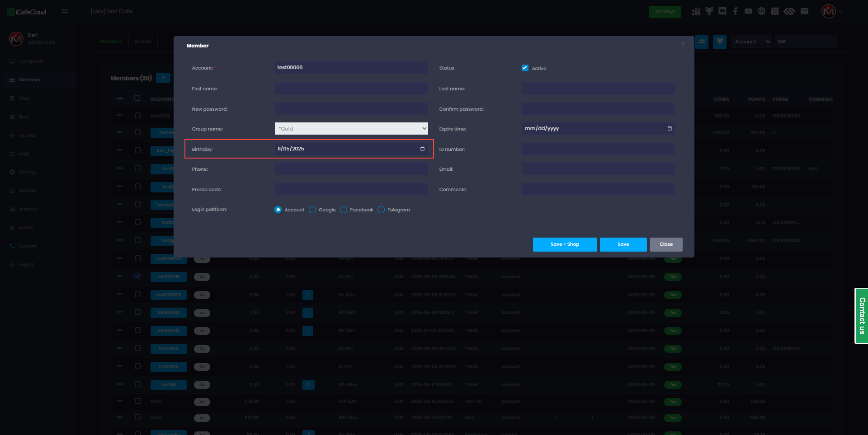Click the globe website icon in the header
The height and width of the screenshot is (435, 868).
762,11
